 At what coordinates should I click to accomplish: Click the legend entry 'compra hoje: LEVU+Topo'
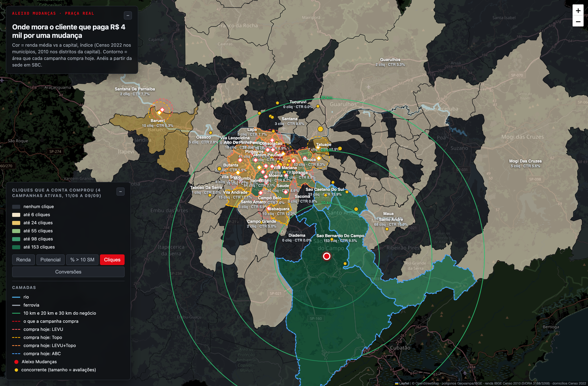click(50, 346)
